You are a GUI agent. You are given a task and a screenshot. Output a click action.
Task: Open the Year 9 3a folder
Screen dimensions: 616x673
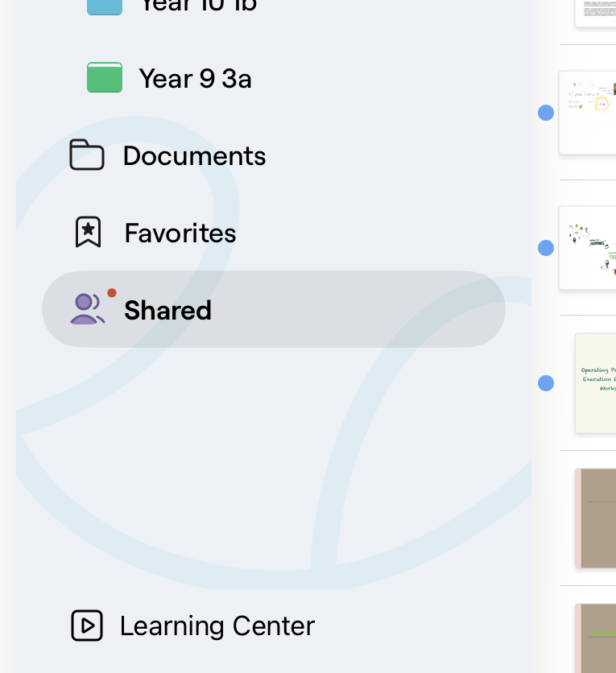195,79
